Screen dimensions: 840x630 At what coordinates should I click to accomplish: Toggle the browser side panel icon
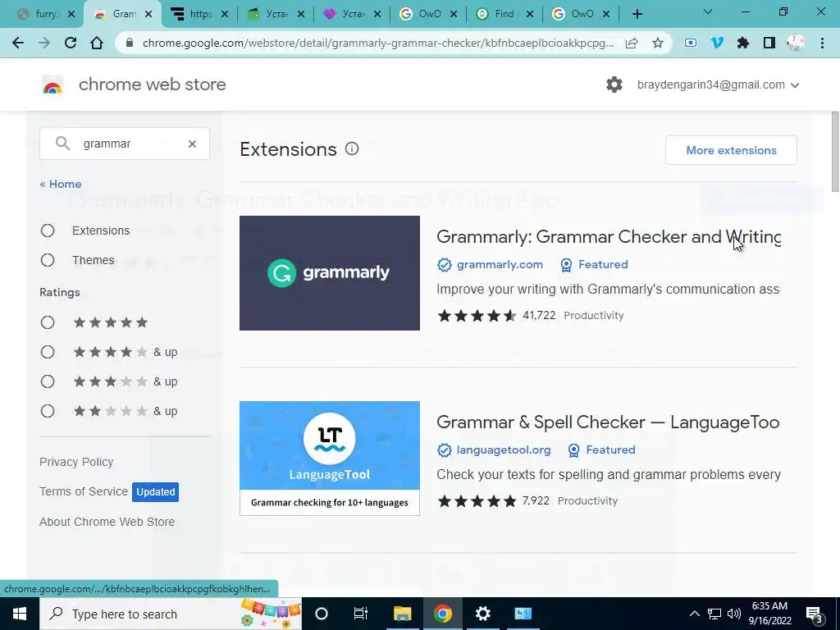[769, 43]
